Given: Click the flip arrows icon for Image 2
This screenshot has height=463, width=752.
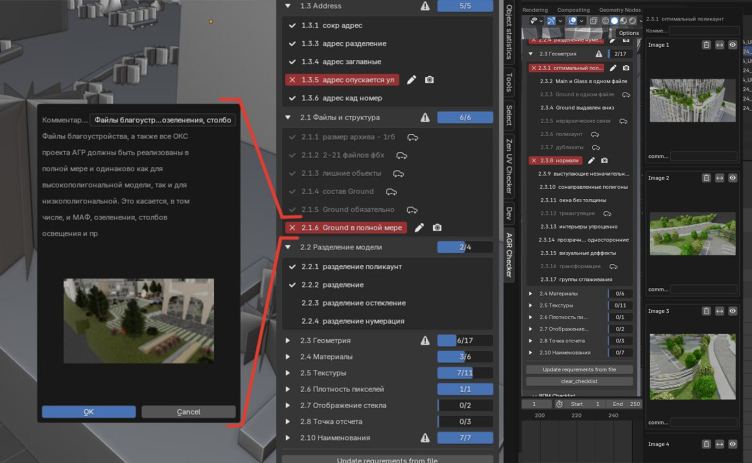Looking at the screenshot, I should pyautogui.click(x=720, y=178).
